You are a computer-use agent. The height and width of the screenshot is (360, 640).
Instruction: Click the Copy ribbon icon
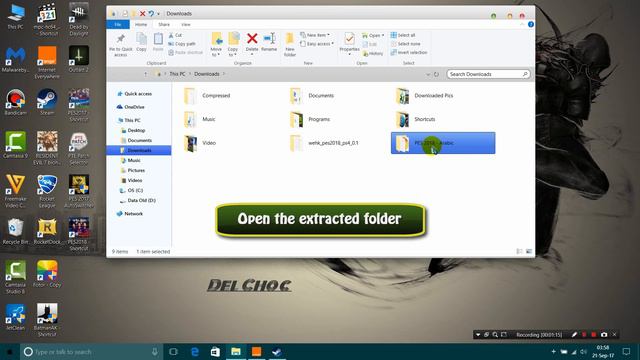pos(141,42)
